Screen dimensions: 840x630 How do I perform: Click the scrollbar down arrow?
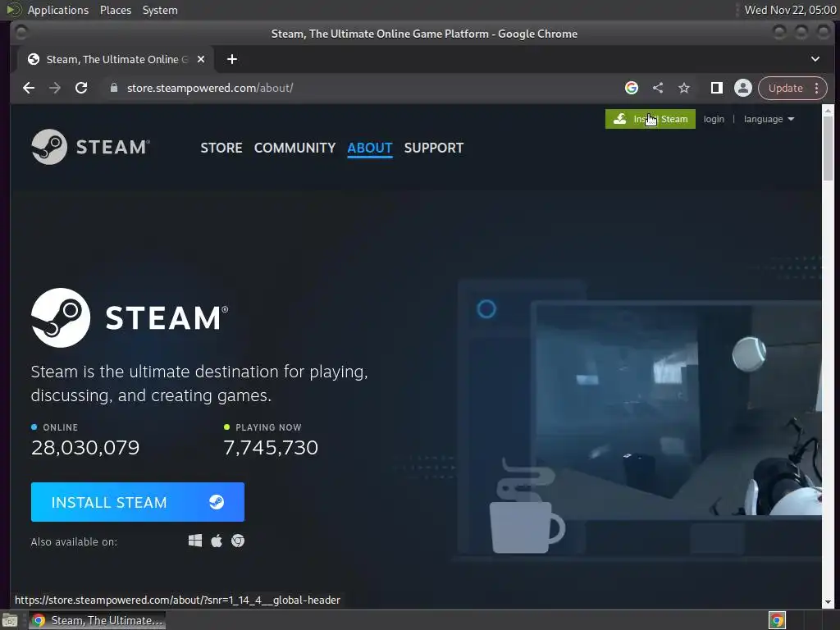[828, 602]
